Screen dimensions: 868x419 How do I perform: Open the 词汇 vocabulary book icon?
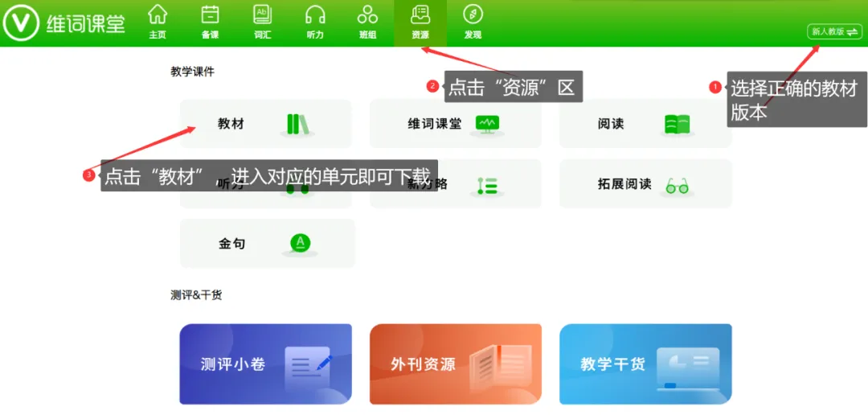[x=262, y=14]
